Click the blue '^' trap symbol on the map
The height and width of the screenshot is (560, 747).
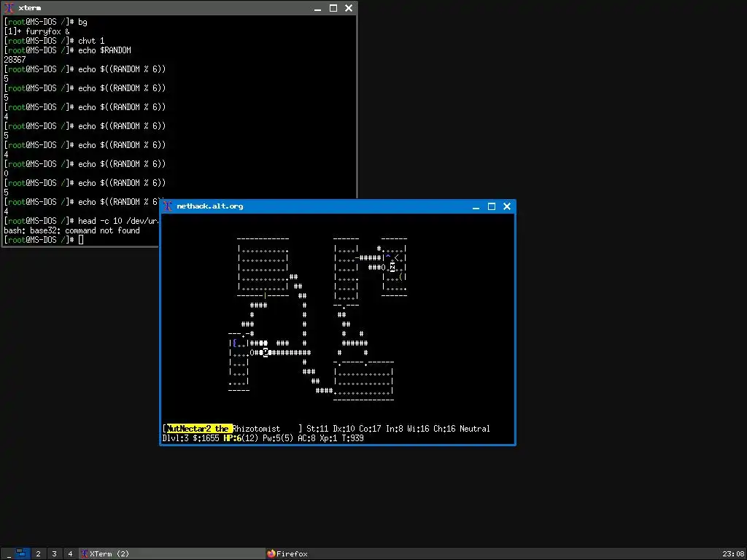388,257
